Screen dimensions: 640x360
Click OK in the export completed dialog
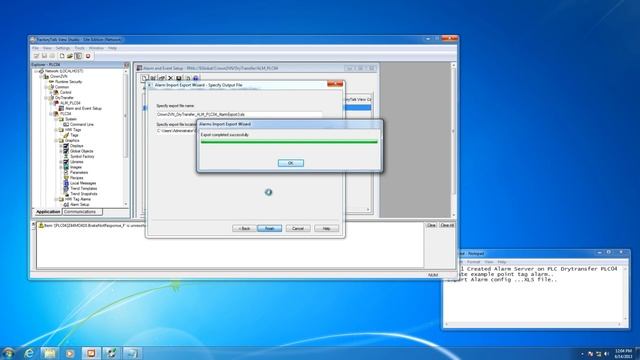(291, 163)
